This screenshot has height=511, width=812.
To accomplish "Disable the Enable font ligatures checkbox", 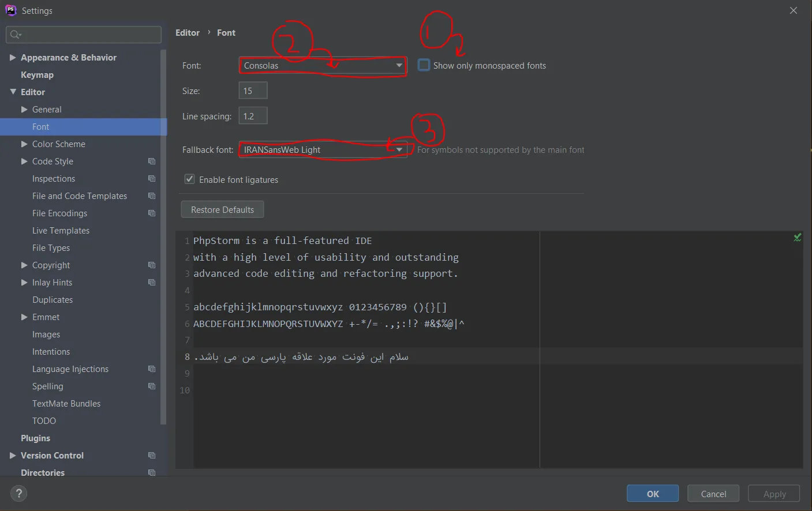I will coord(189,179).
